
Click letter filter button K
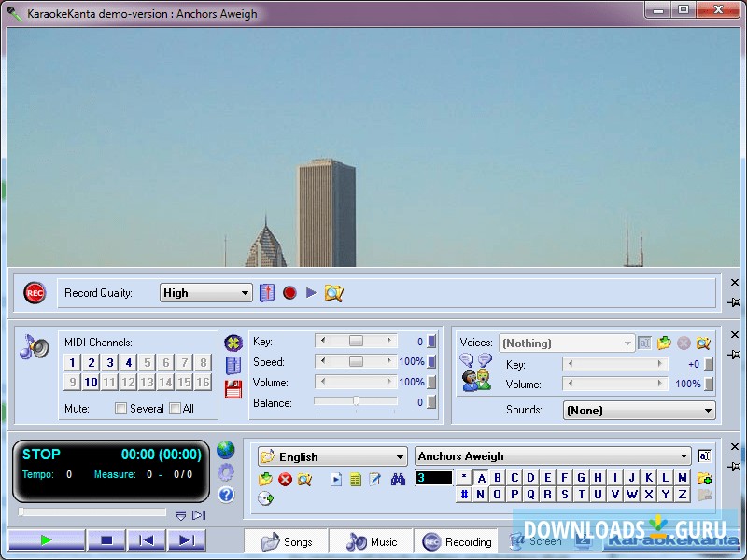(649, 478)
